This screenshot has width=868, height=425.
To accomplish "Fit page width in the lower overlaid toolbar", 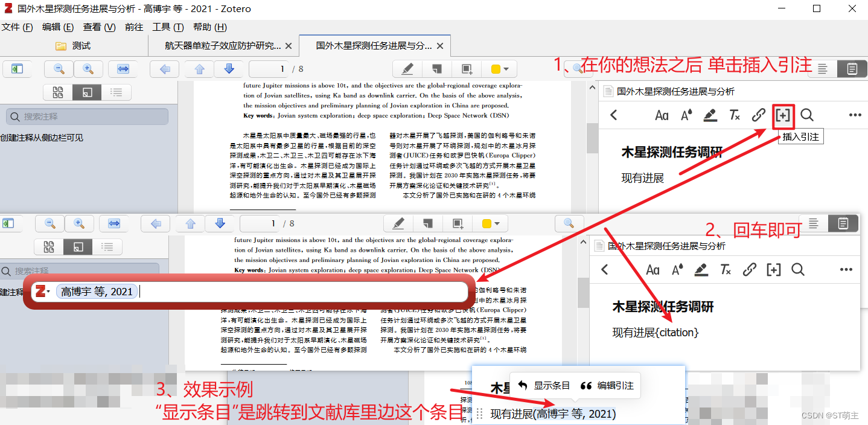I will pos(114,223).
